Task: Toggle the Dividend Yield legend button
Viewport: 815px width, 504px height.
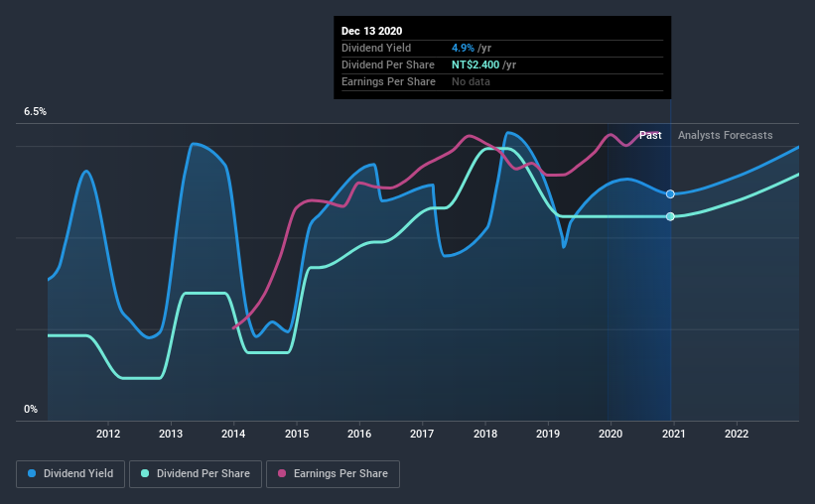Action: click(x=70, y=474)
